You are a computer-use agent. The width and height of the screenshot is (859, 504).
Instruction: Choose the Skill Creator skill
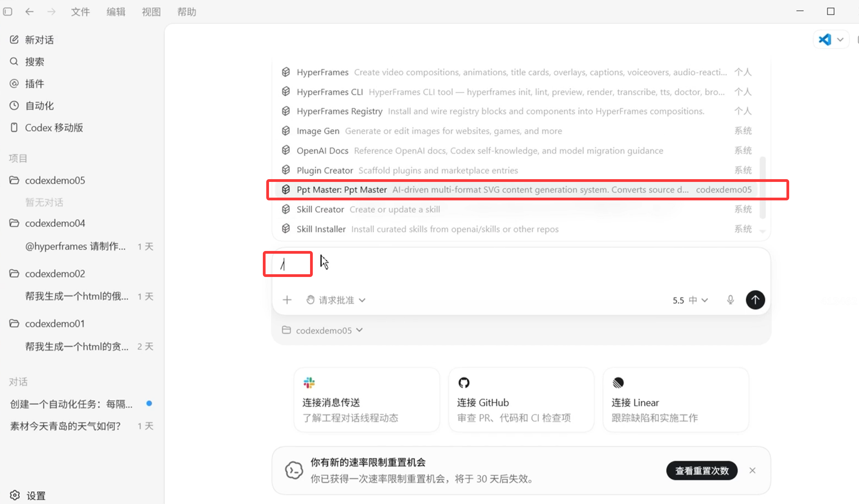(x=517, y=209)
